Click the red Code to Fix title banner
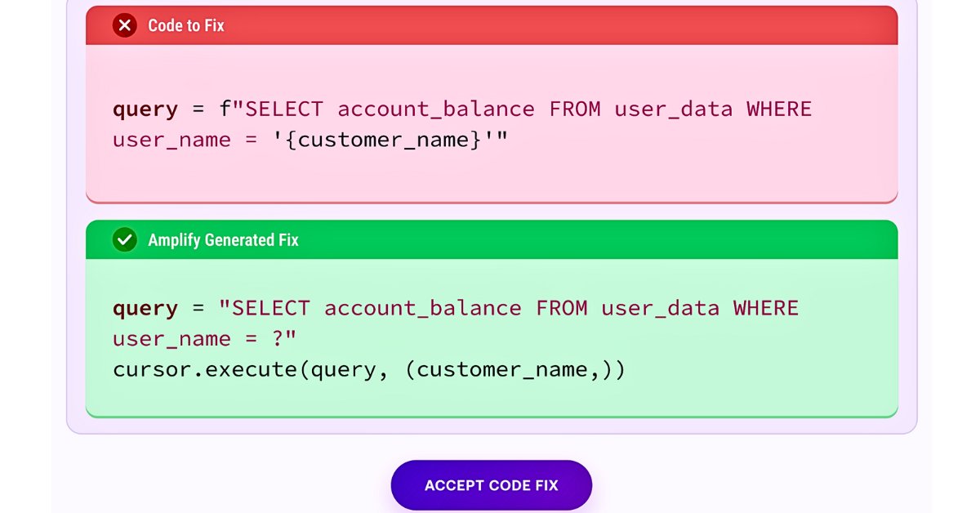 [490, 25]
